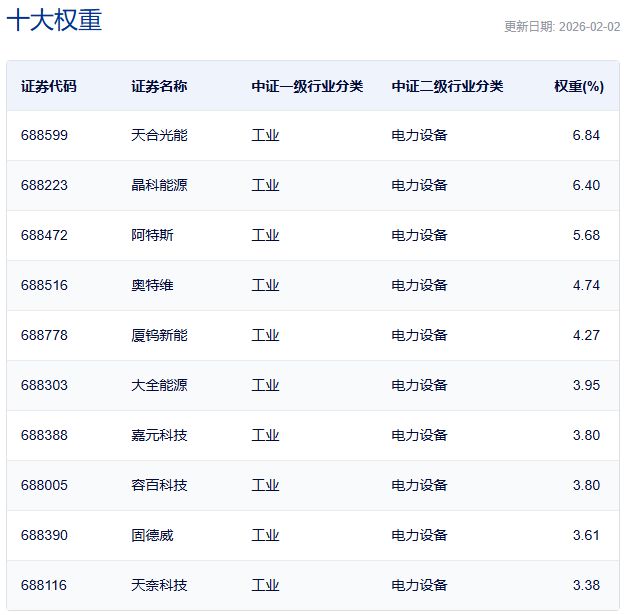This screenshot has height=615, width=626.
Task: Click security code 688516
Action: click(x=44, y=285)
